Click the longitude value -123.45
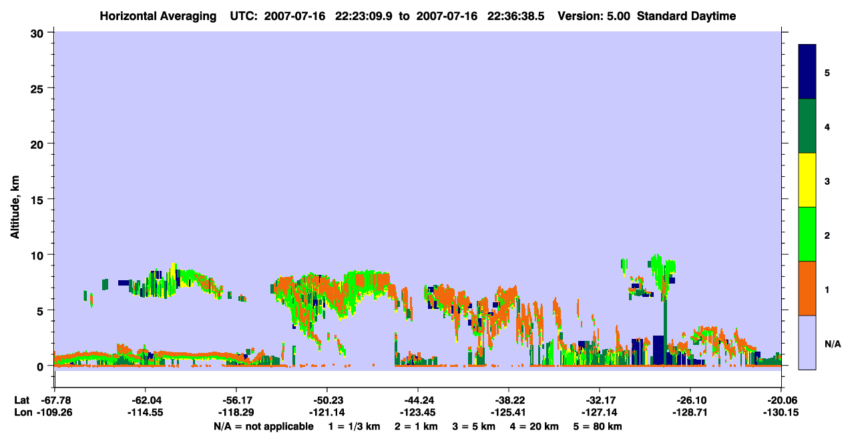 click(x=417, y=413)
